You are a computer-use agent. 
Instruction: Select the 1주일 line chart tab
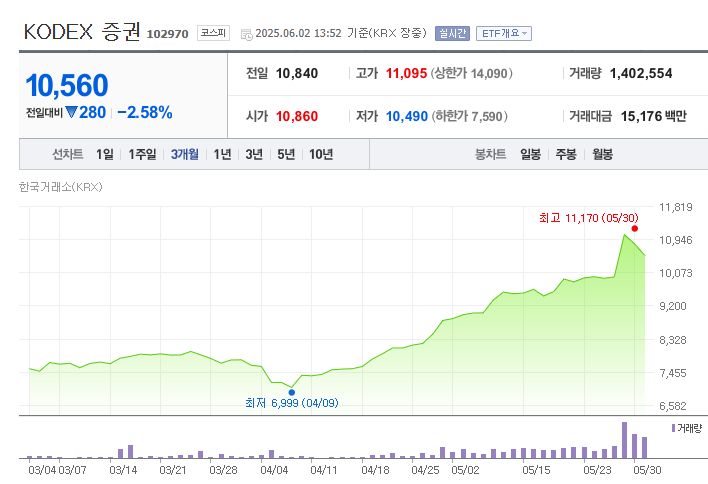(142, 154)
